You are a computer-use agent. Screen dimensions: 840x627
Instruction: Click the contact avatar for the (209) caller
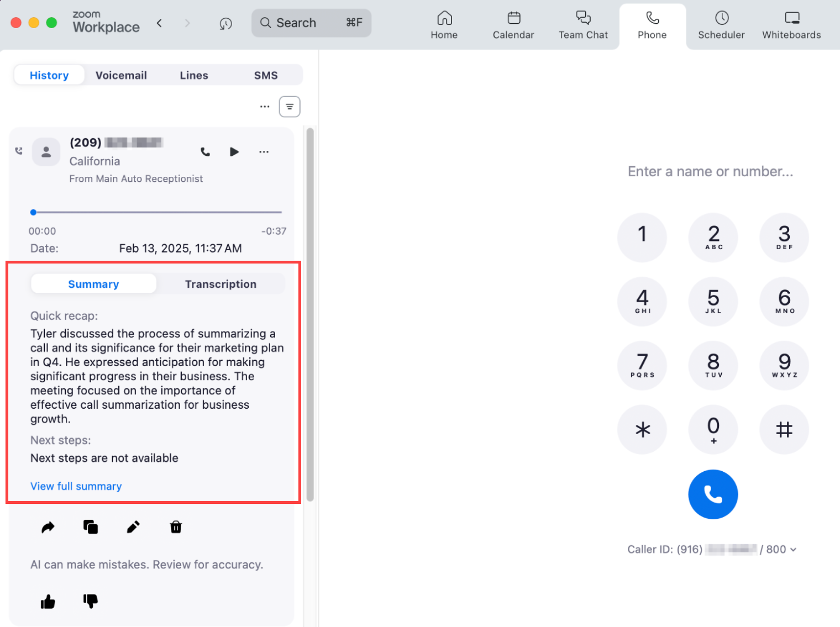click(46, 152)
